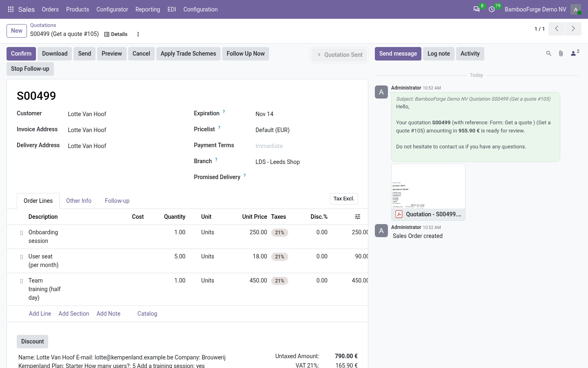This screenshot has height=368, width=588.
Task: Select the 21% tax tag on Onboarding session
Action: [280, 233]
